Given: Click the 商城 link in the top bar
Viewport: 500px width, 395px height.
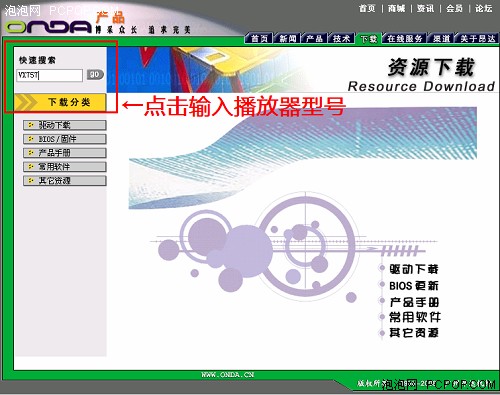Looking at the screenshot, I should pyautogui.click(x=396, y=8).
